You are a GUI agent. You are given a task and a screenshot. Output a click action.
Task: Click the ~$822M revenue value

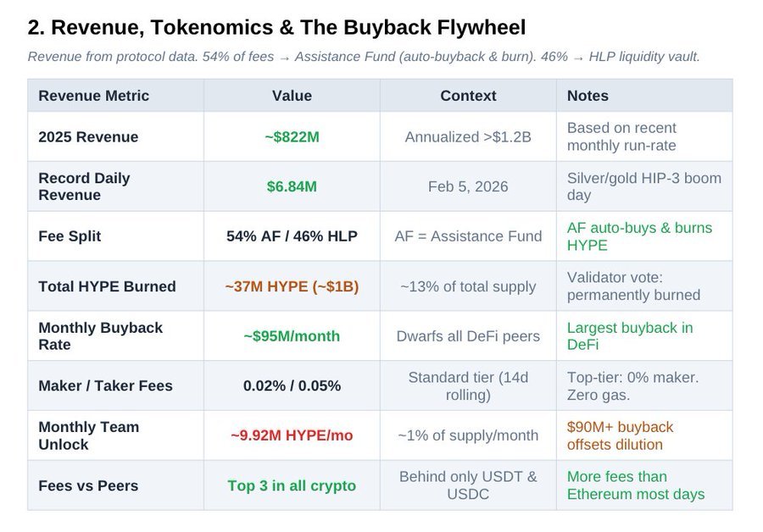292,137
